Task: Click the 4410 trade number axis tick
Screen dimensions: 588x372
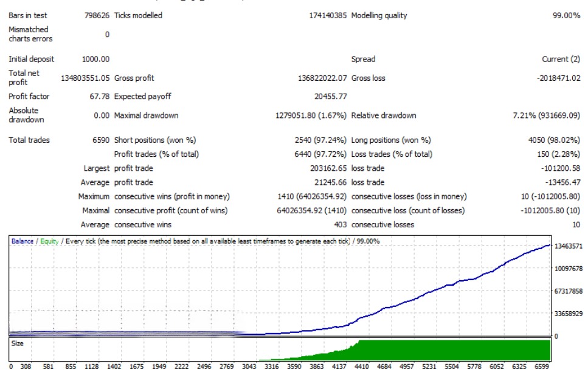Action: coord(362,367)
